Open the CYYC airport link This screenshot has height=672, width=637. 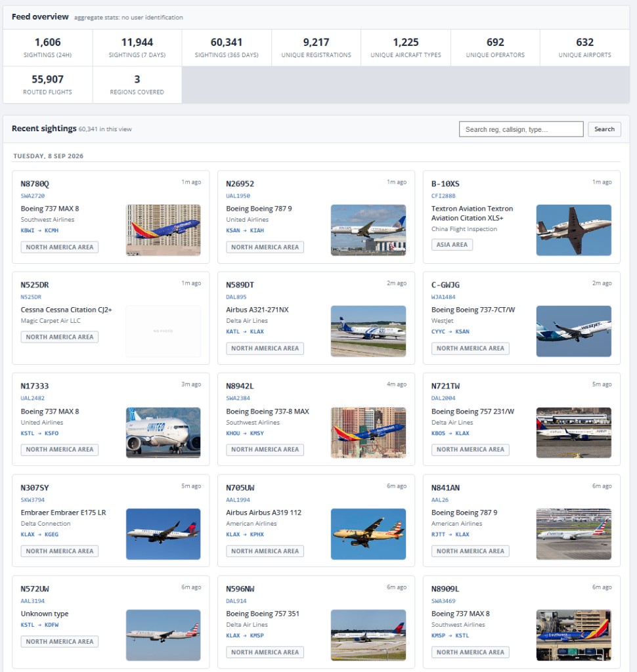(439, 331)
